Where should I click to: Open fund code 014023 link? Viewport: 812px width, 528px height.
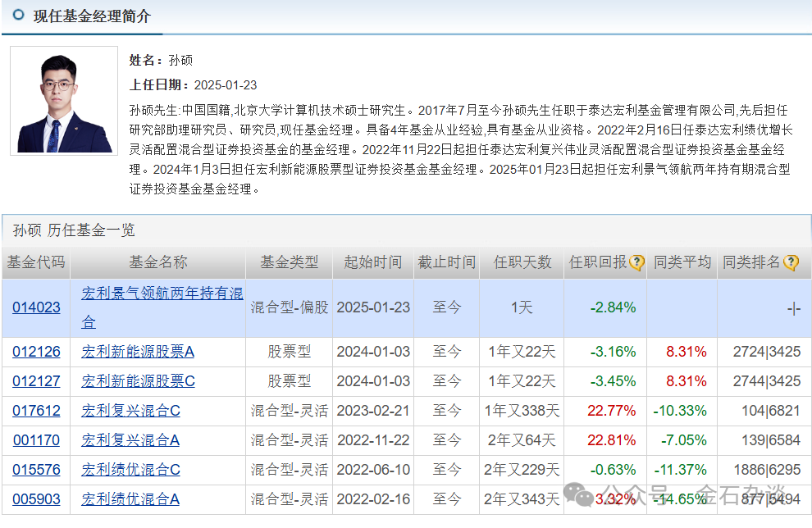[36, 307]
